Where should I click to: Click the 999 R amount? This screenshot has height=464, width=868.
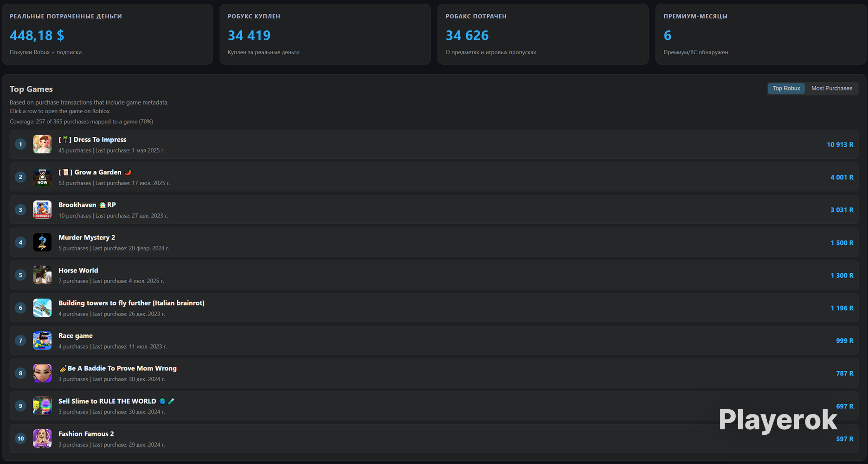tap(845, 341)
